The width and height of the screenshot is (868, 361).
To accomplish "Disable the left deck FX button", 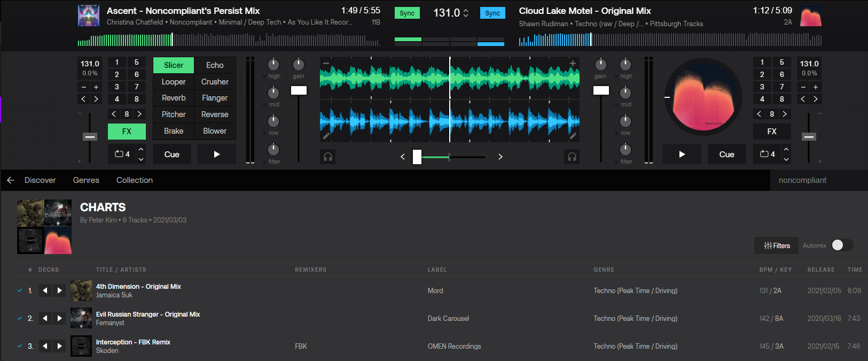I will [127, 132].
